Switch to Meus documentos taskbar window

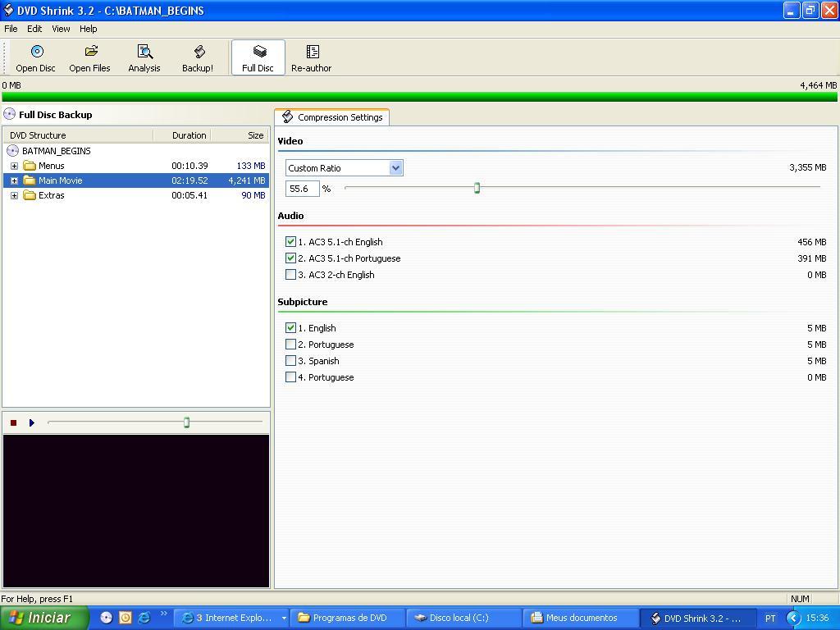point(579,619)
